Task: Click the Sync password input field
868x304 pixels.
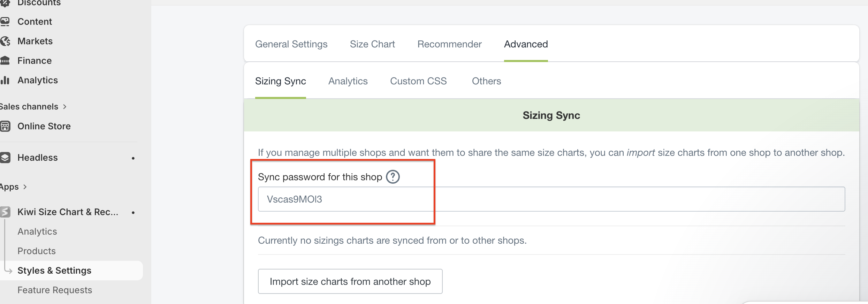Action: (x=551, y=199)
